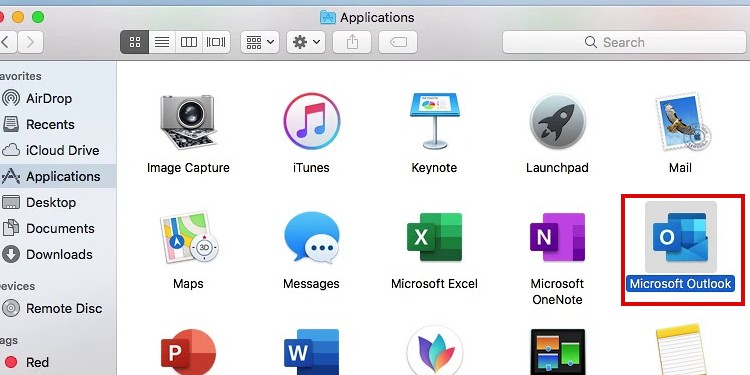Select the Keynote app icon
Image resolution: width=750 pixels, height=375 pixels.
point(434,121)
